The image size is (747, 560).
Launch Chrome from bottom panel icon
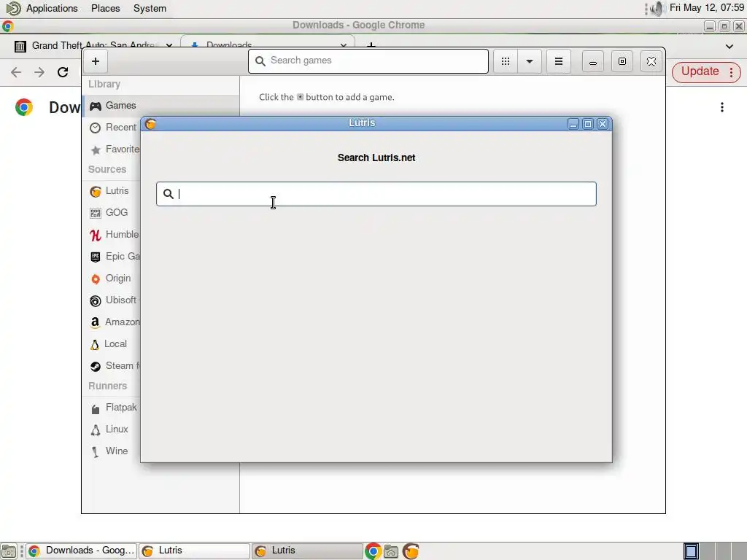tap(373, 551)
